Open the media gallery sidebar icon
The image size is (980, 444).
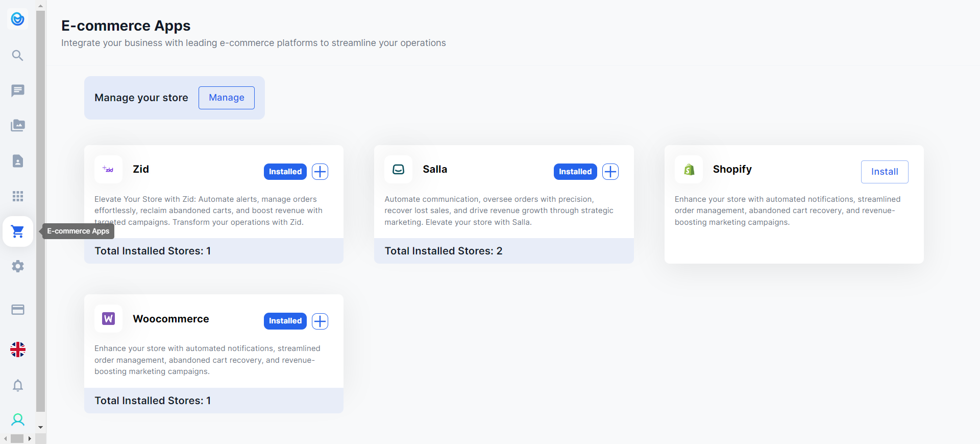pos(18,126)
